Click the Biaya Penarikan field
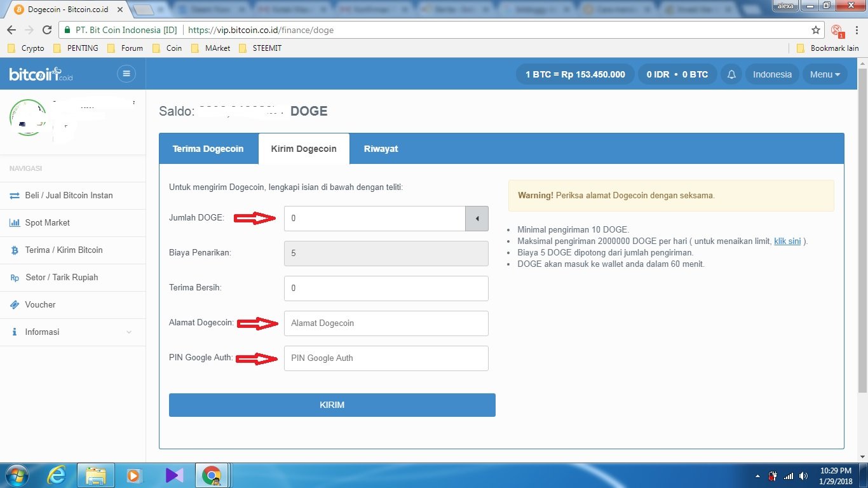868x488 pixels. (x=386, y=254)
